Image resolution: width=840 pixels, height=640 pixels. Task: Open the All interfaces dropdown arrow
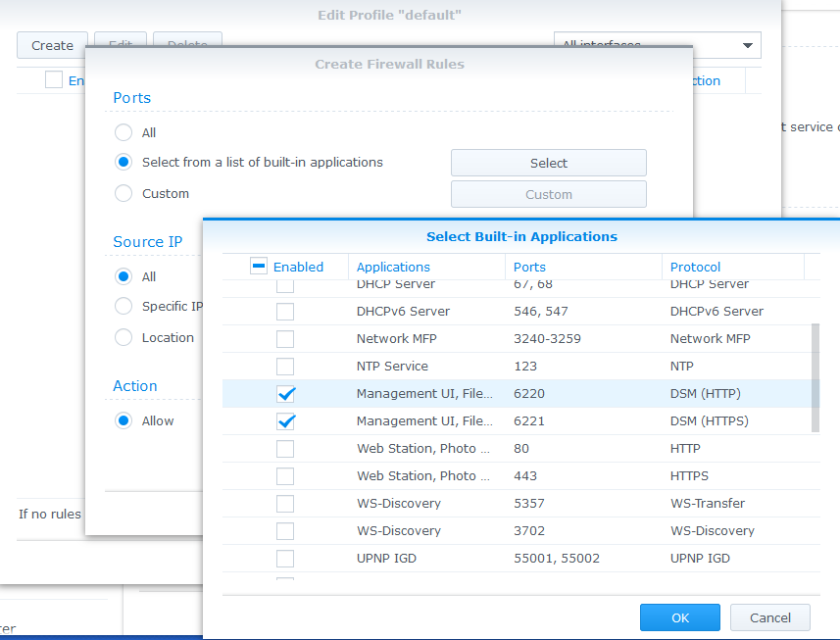pyautogui.click(x=748, y=45)
